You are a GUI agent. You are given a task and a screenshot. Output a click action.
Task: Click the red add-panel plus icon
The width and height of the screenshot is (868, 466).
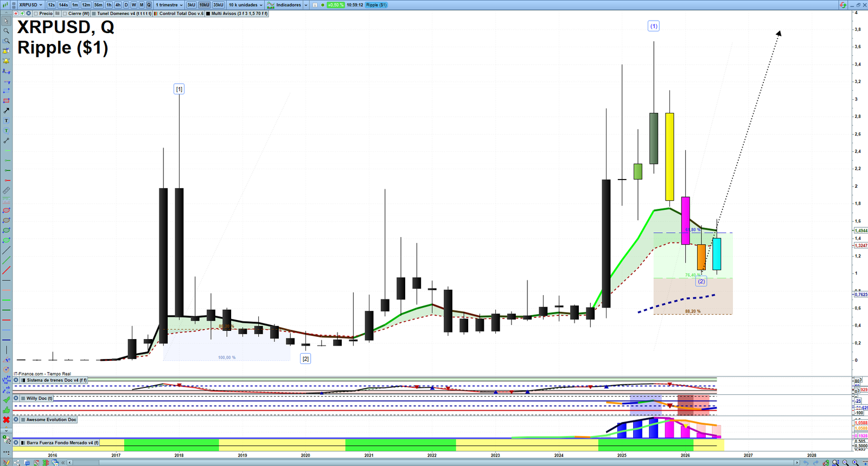tap(16, 14)
